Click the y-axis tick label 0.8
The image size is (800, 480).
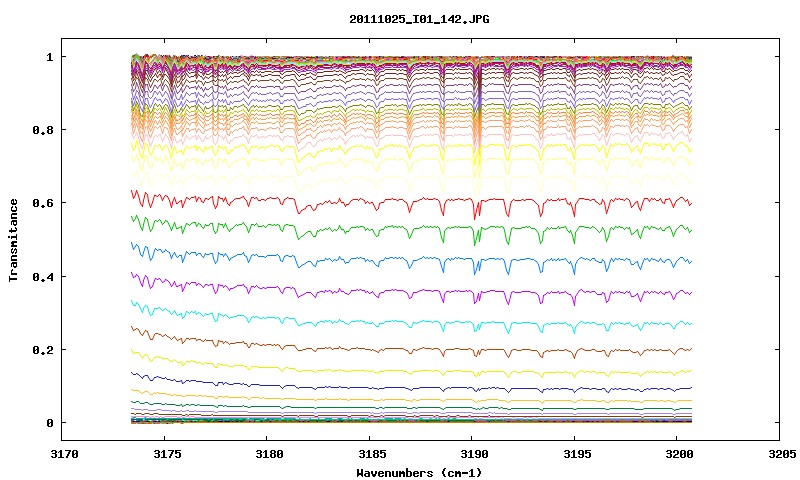point(43,130)
